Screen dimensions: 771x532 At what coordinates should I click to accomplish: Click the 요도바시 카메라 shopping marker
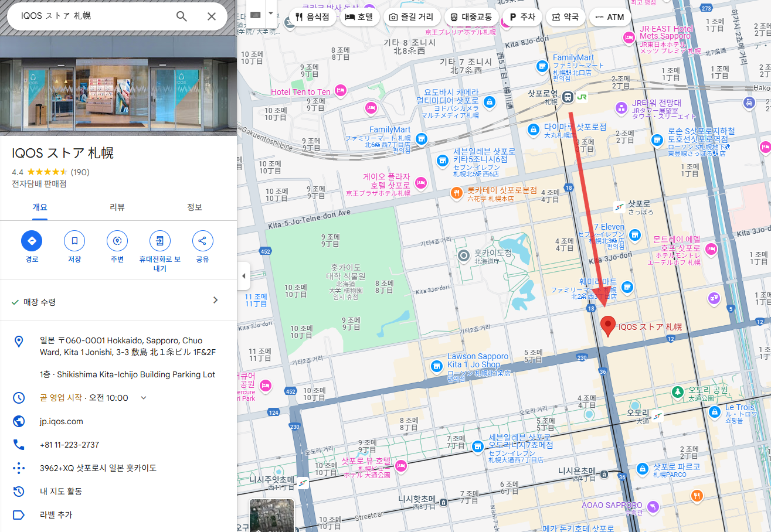[x=490, y=102]
